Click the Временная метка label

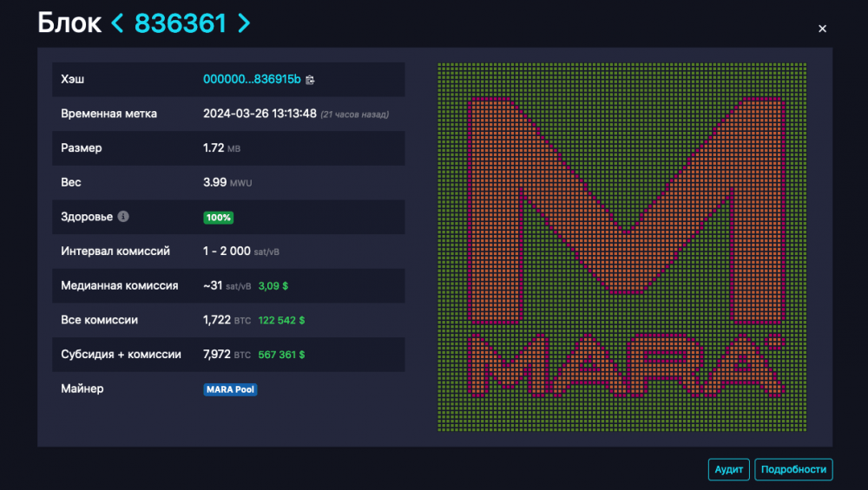pos(109,114)
